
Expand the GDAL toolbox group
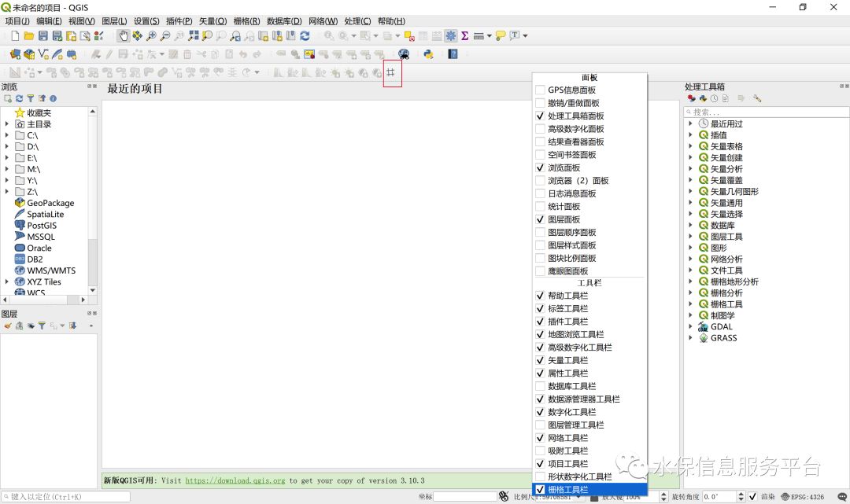(x=691, y=326)
